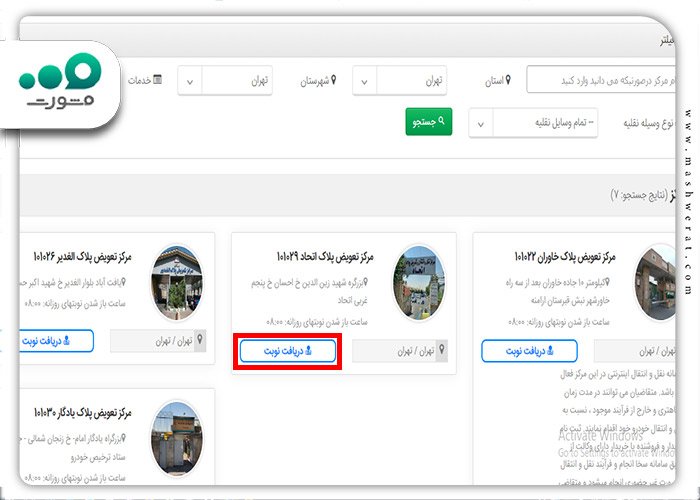Open the تمام وسایل نقلیه vehicle type dropdown

(533, 123)
